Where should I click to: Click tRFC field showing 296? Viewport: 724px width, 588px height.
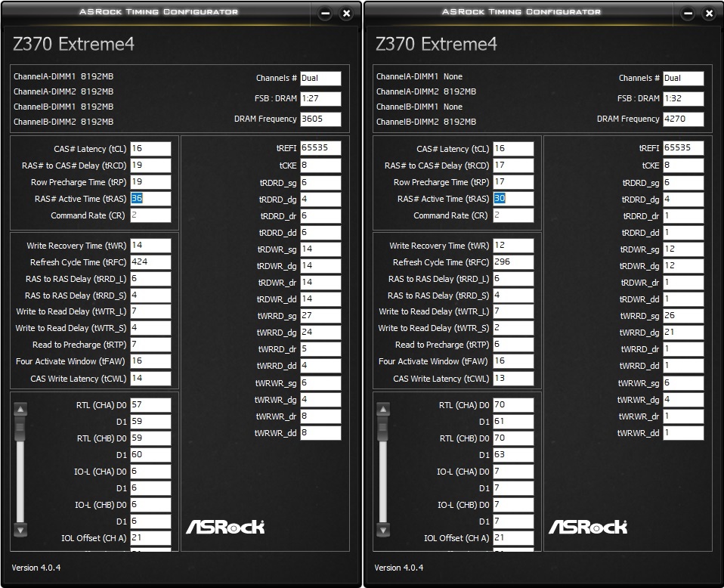click(x=513, y=262)
